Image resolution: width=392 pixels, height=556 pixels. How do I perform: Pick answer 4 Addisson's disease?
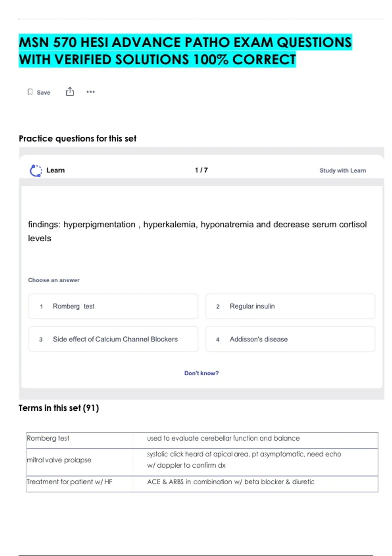(x=290, y=339)
